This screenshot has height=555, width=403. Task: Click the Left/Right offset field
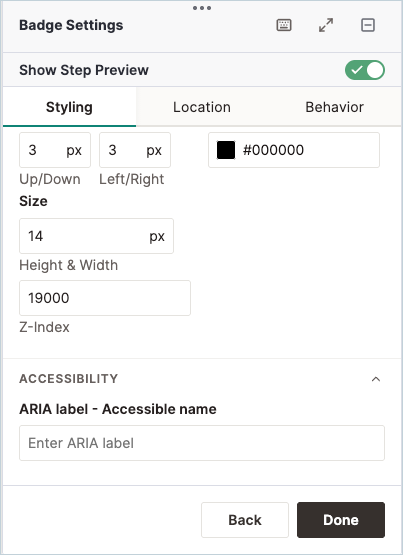[135, 150]
